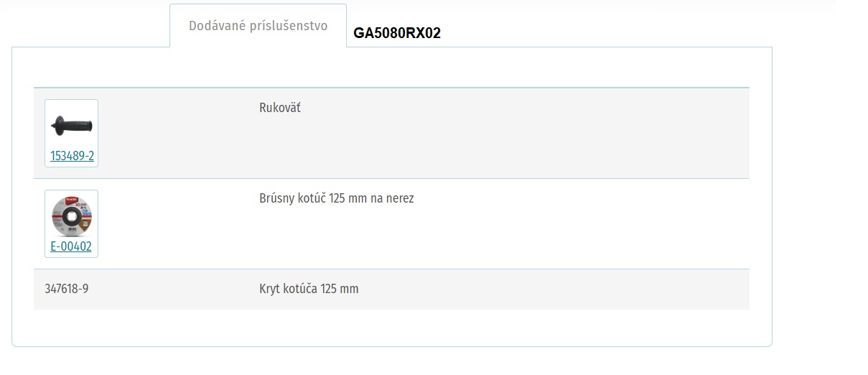This screenshot has height=375, width=868.
Task: Click the center hole of the grinding disc
Action: click(x=71, y=218)
